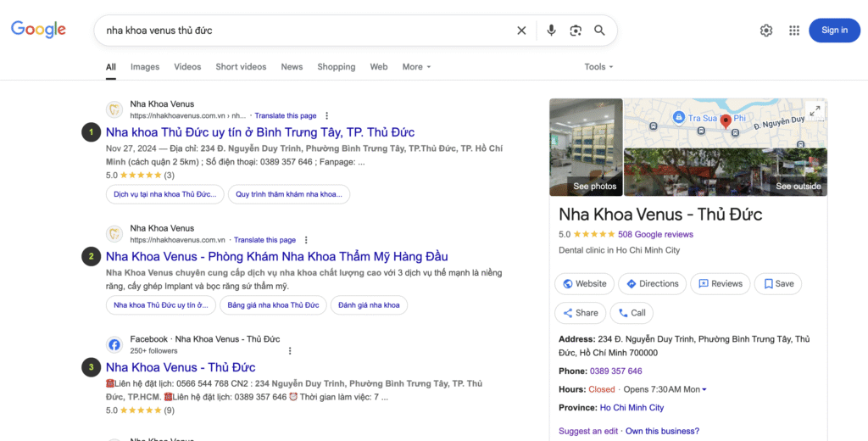Switch to the Videos tab
The width and height of the screenshot is (868, 441).
pos(187,66)
